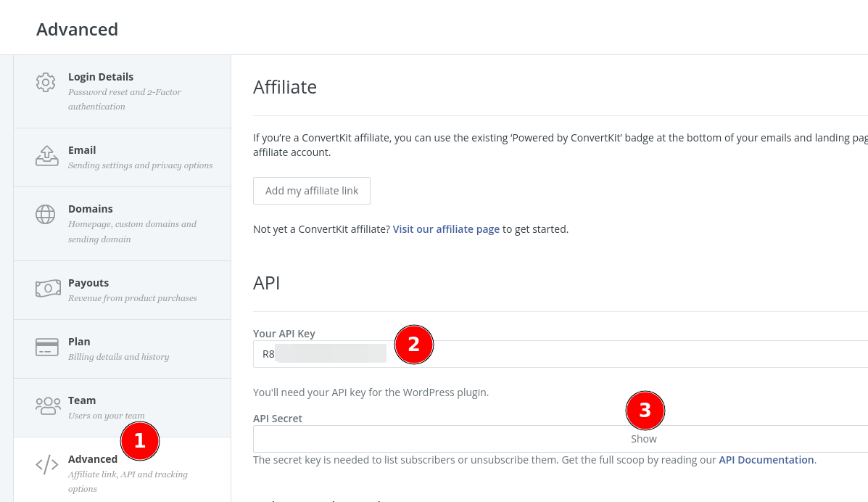Viewport: 868px width, 502px height.
Task: Click the 'Your API Key' label
Action: (284, 334)
